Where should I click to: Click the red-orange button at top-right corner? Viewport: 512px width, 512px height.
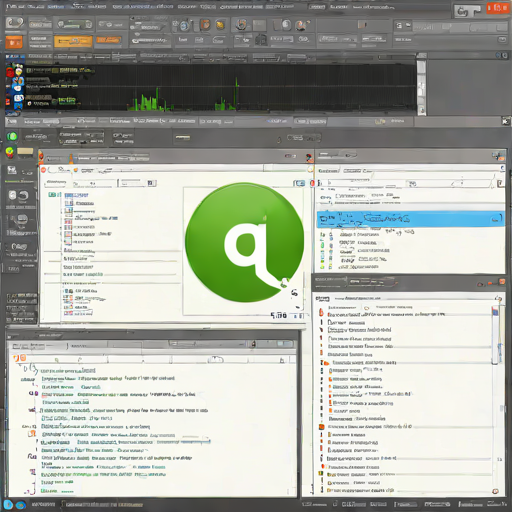(x=498, y=8)
